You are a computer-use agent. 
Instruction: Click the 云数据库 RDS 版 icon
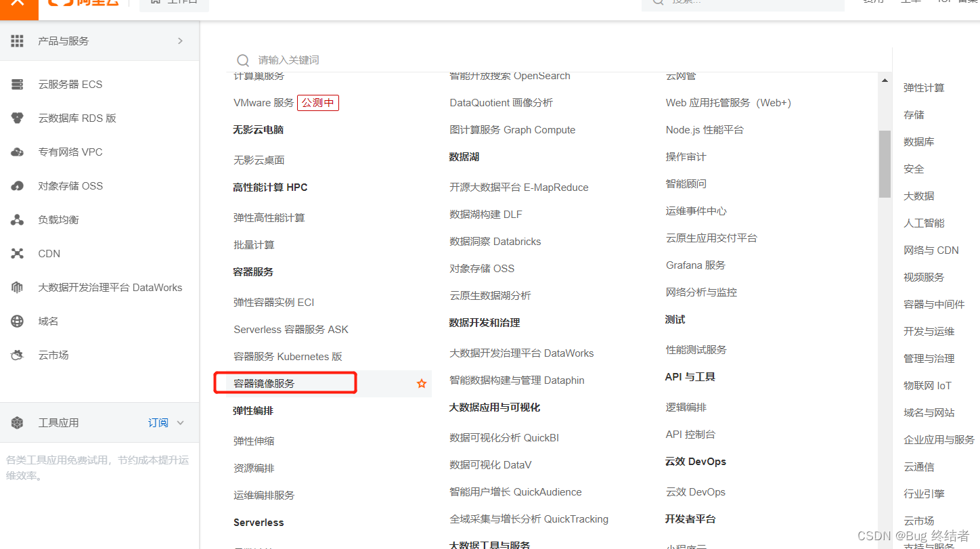(x=17, y=118)
